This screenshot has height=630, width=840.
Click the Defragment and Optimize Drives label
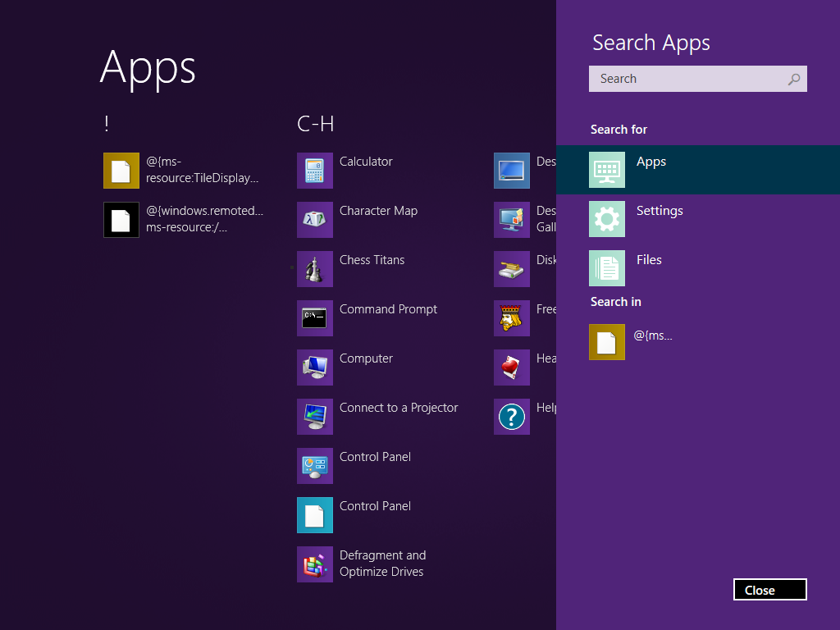click(382, 564)
